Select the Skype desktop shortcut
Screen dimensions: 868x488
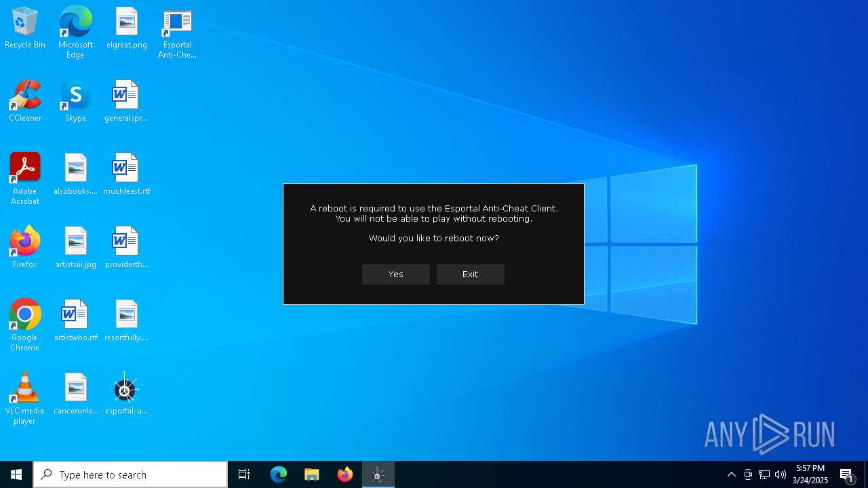click(x=75, y=102)
